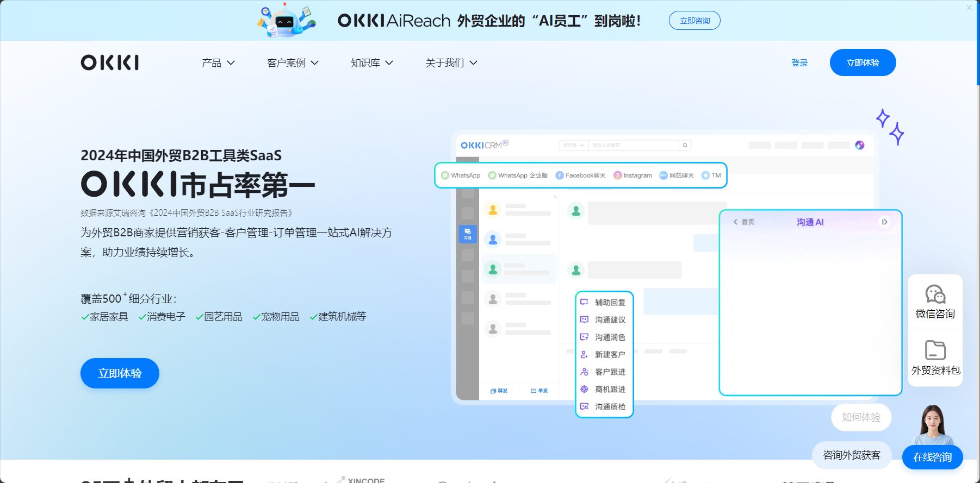Click the customer service agent avatar

pyautogui.click(x=933, y=425)
